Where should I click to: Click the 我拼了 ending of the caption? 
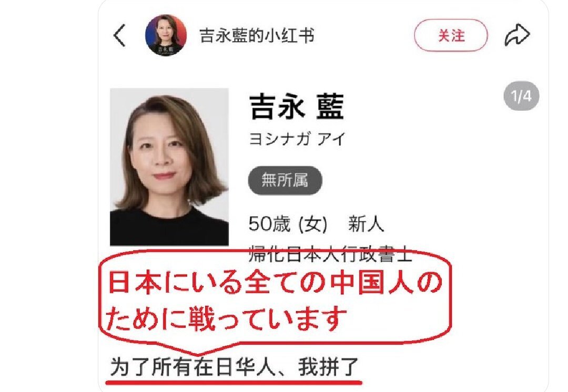pyautogui.click(x=329, y=367)
